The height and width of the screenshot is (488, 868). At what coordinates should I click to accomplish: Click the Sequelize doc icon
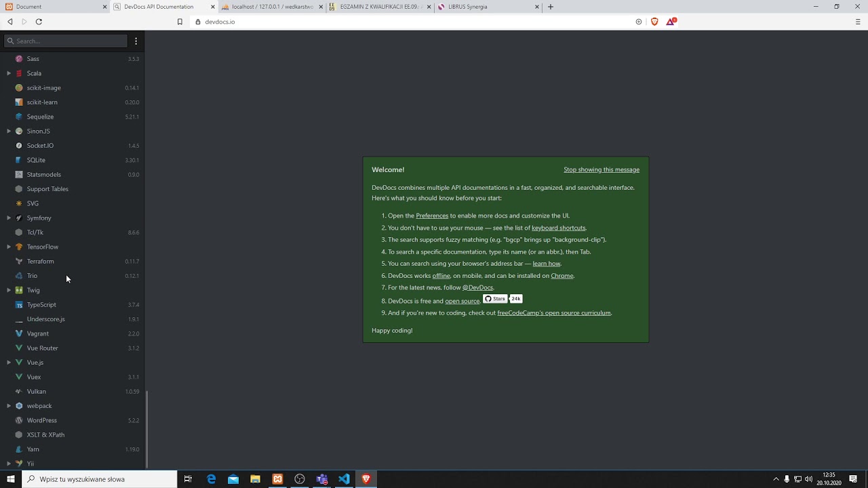click(19, 117)
